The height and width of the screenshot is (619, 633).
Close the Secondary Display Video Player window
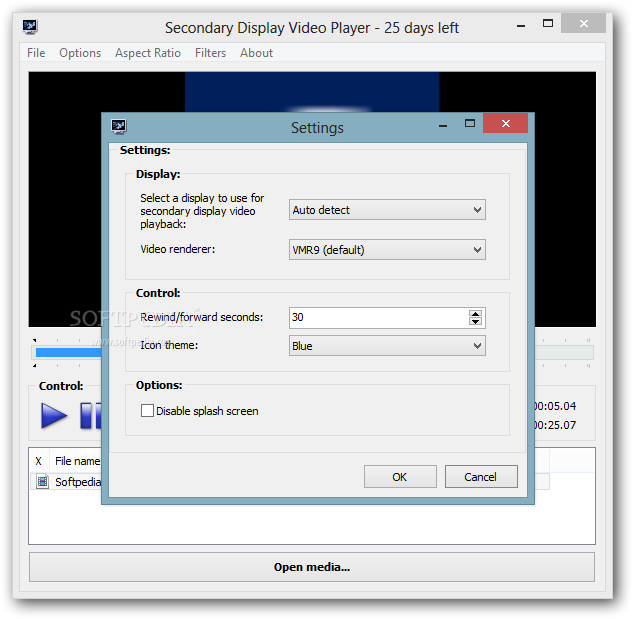pyautogui.click(x=583, y=23)
